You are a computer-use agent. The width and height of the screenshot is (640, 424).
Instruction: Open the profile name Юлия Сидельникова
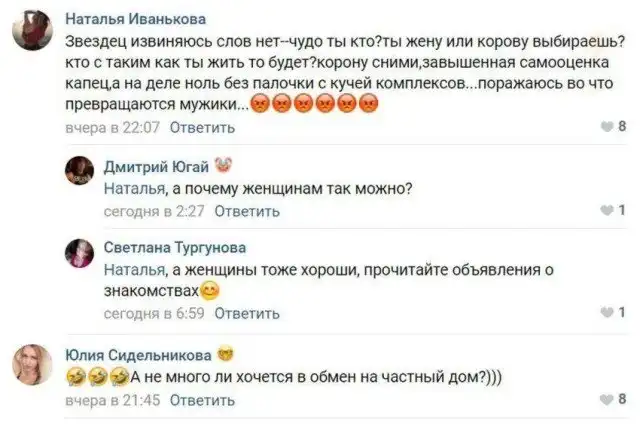coord(138,355)
